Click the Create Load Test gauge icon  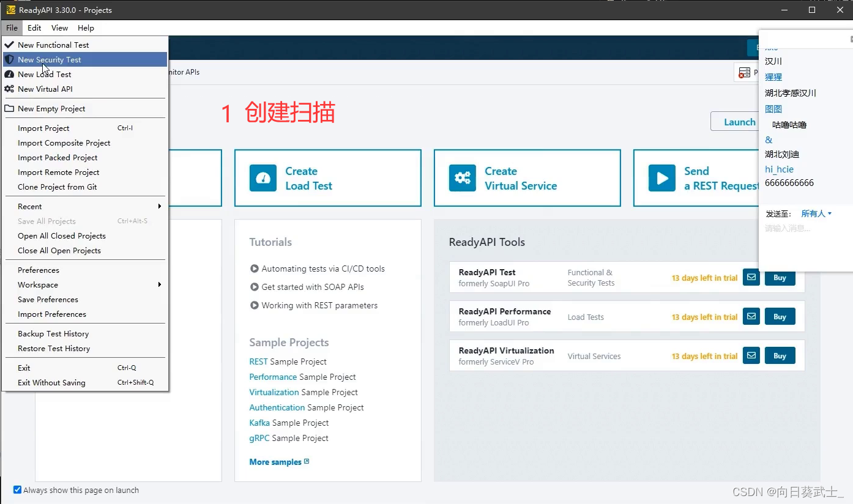[263, 178]
